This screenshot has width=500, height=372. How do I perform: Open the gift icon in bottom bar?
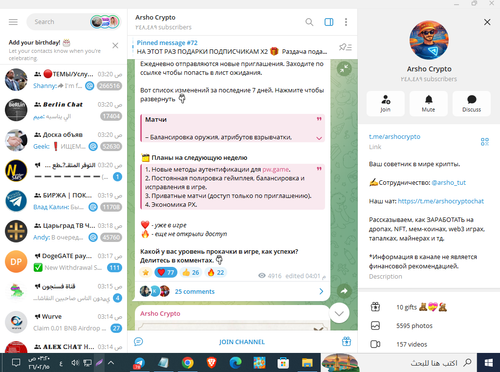coord(346,341)
